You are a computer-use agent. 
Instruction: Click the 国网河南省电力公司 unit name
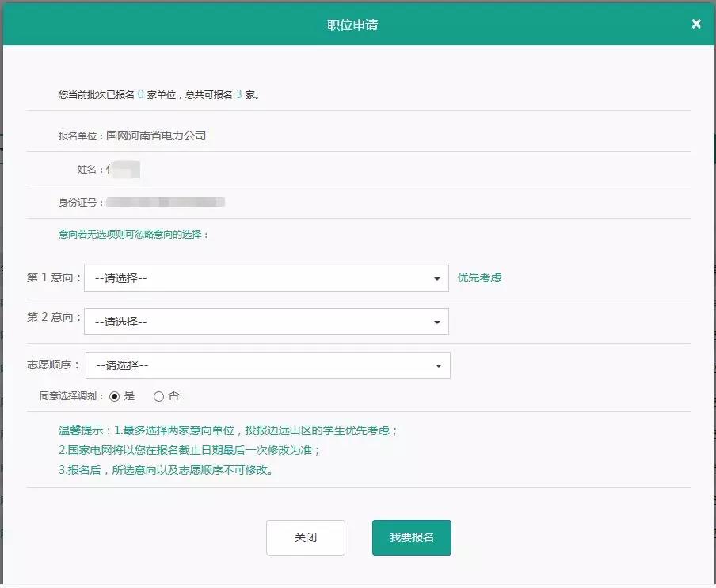pyautogui.click(x=156, y=136)
